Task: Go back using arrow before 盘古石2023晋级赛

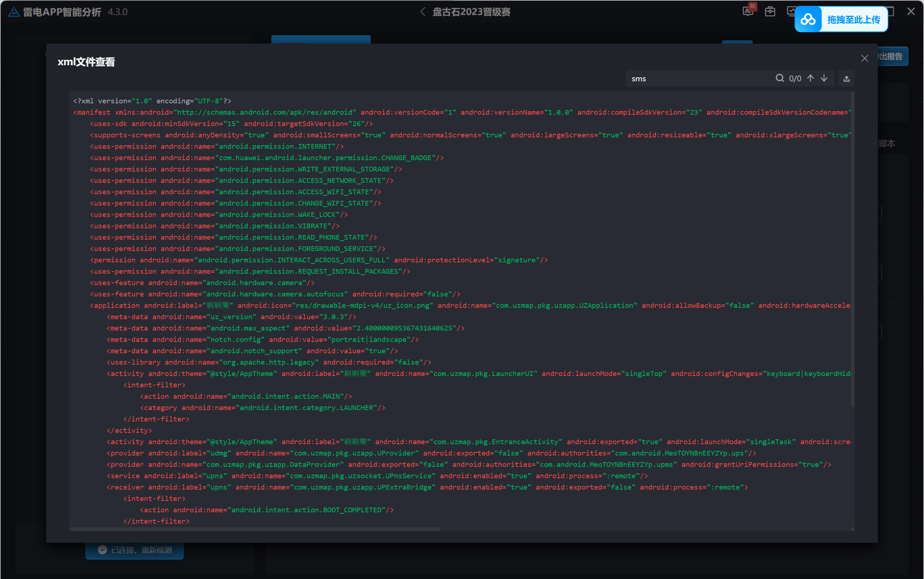Action: coord(422,12)
